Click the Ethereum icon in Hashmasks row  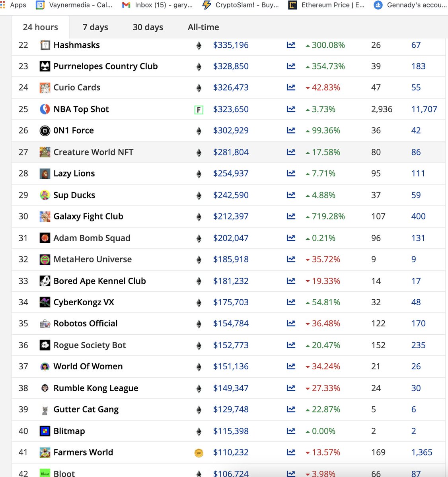click(x=199, y=46)
